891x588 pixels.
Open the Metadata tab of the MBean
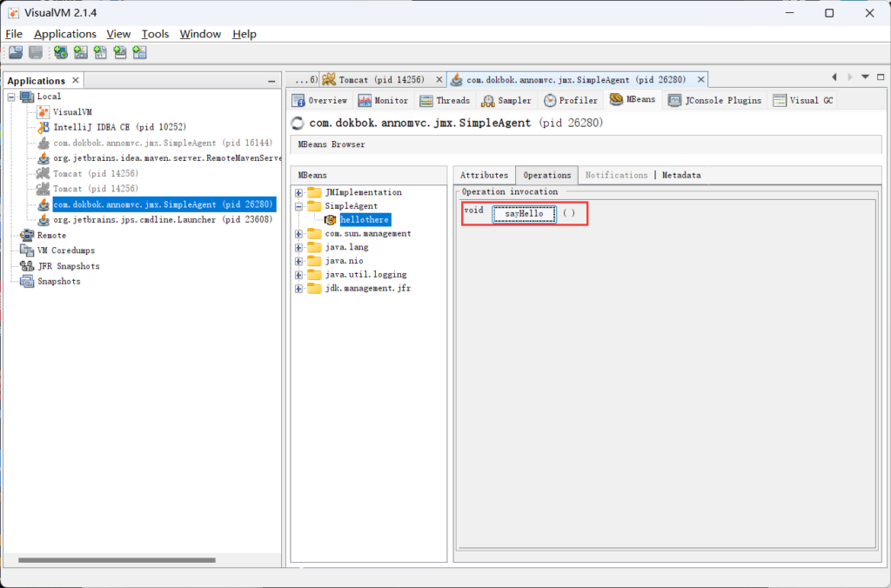click(x=681, y=176)
